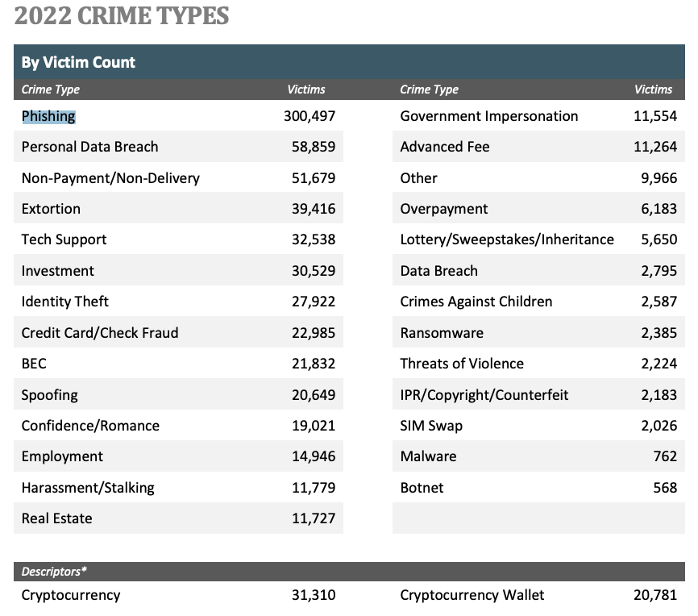Screen dimensions: 698x616
Task: Click the Confidence/Romance crime type
Action: click(x=90, y=426)
